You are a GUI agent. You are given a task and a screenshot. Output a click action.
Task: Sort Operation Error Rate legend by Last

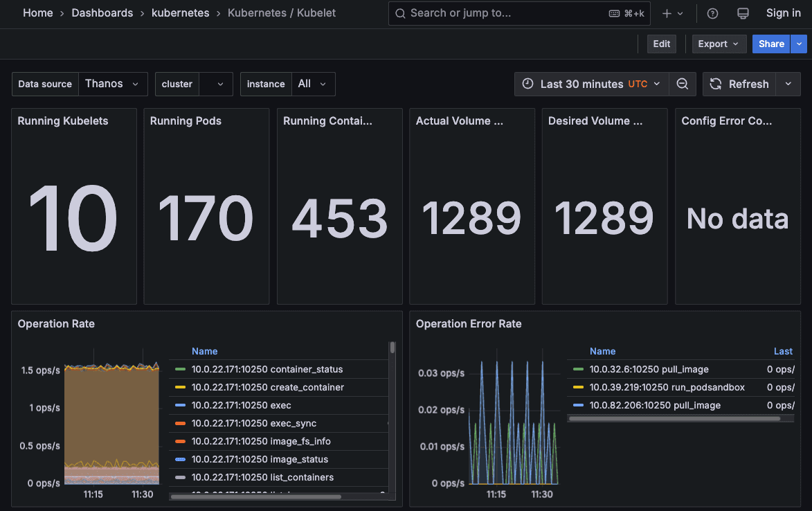pyautogui.click(x=783, y=351)
